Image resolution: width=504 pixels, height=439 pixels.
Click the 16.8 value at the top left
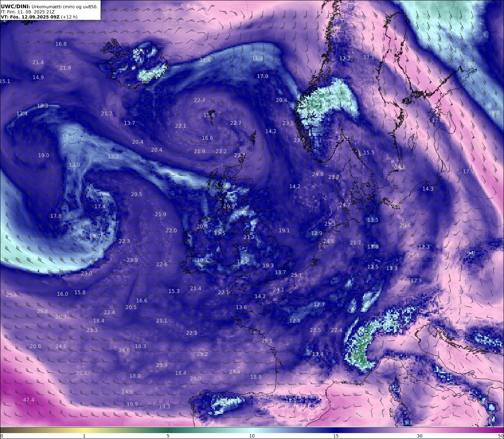tap(61, 44)
